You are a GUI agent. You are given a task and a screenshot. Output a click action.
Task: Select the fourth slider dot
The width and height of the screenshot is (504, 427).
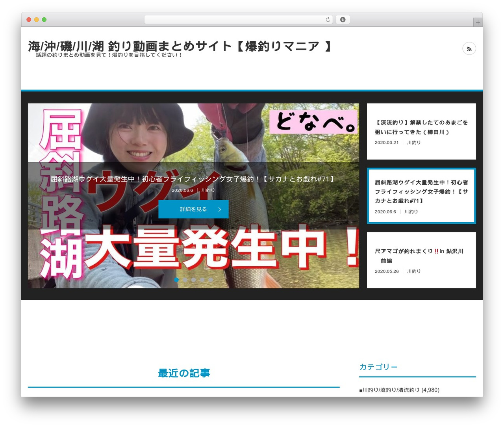[x=202, y=280]
